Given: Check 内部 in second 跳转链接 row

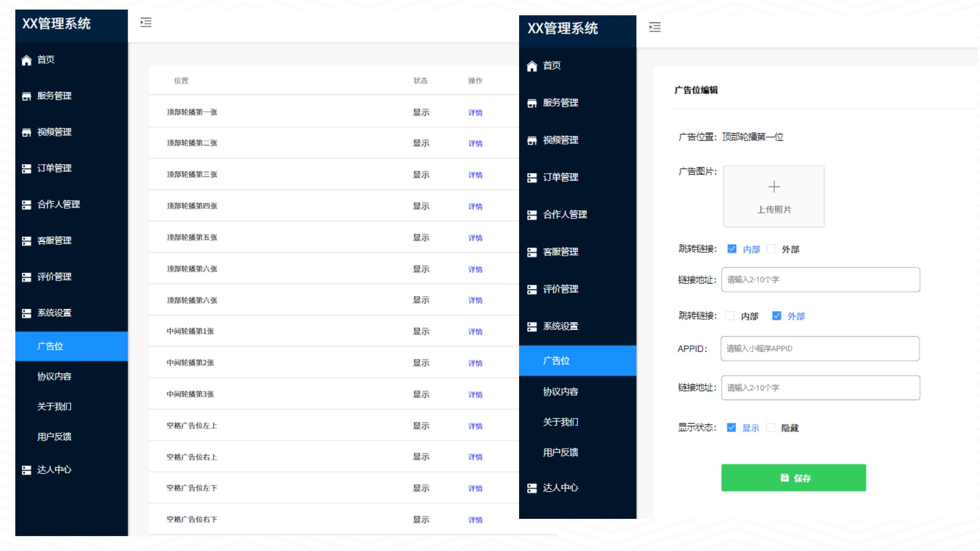Looking at the screenshot, I should click(730, 316).
